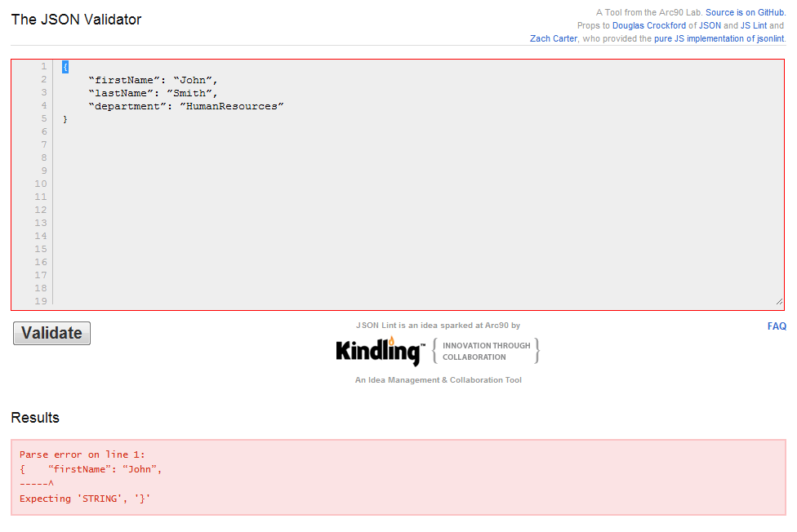Click the highlighted opening brace on line 1

[x=65, y=67]
